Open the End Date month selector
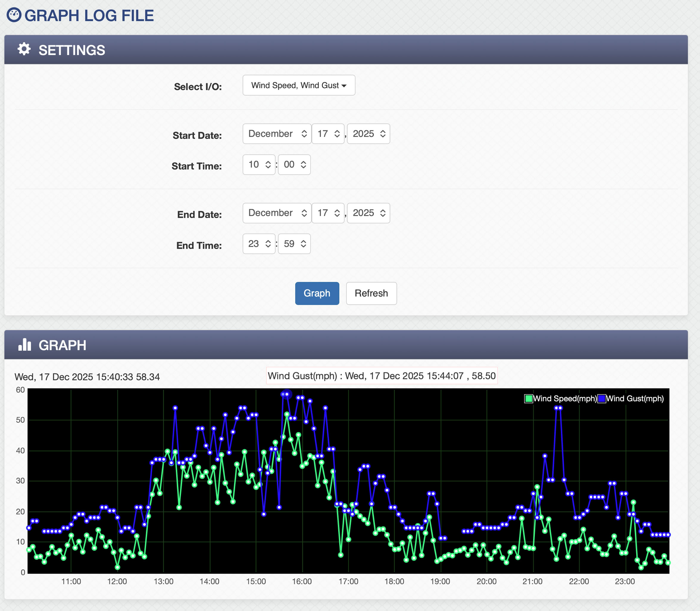700x611 pixels. (277, 213)
